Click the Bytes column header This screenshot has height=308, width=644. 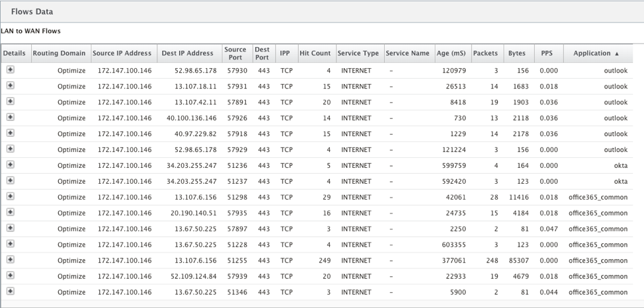point(516,54)
